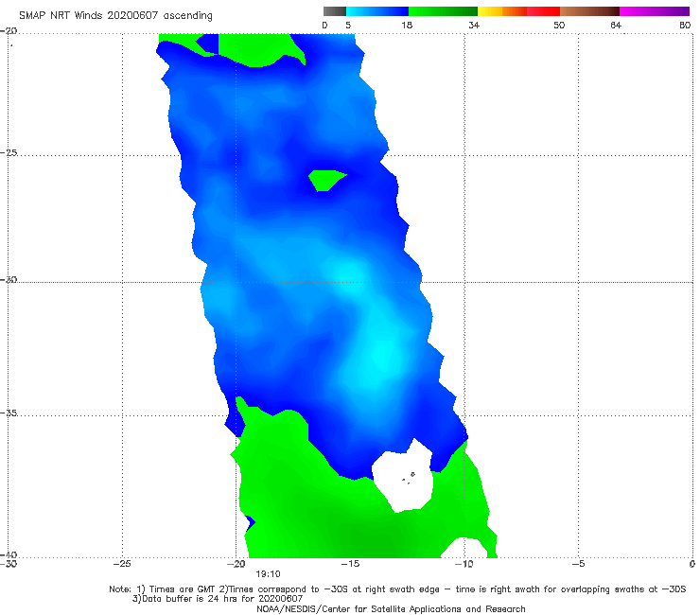700x615 pixels.
Task: Click the '80' color bar label
Action: point(685,25)
